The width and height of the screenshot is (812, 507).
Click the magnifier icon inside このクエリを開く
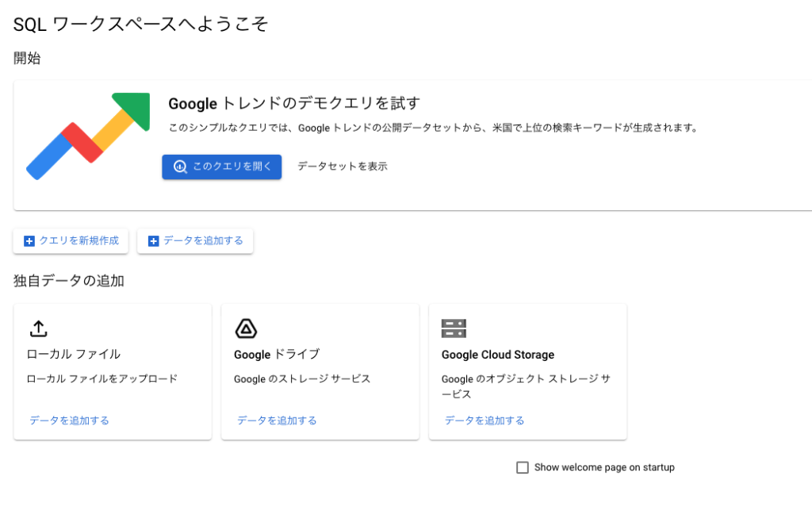click(x=180, y=167)
